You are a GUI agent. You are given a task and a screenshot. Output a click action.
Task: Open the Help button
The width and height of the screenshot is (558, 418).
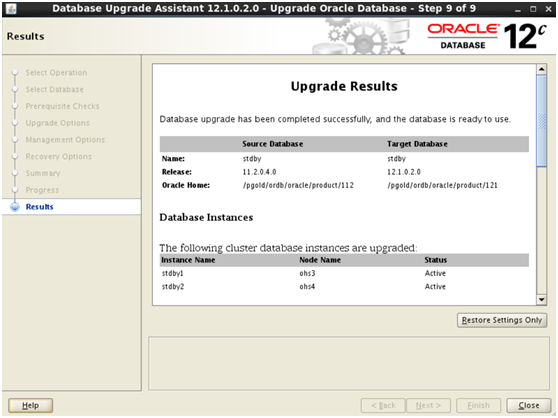pos(30,405)
